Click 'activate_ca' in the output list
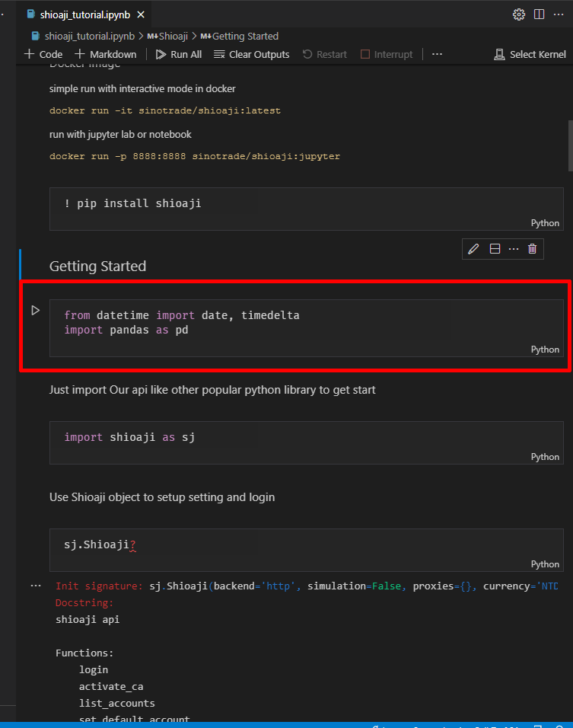The width and height of the screenshot is (573, 728). coord(111,686)
